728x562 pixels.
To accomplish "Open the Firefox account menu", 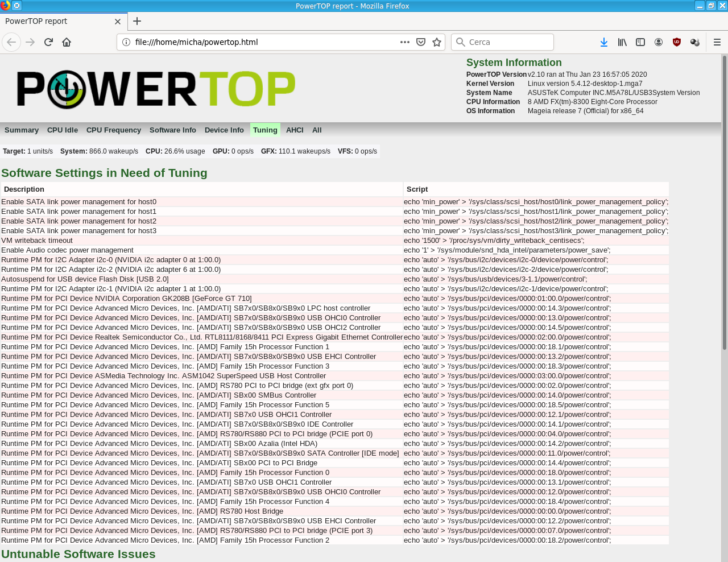I will (x=659, y=42).
